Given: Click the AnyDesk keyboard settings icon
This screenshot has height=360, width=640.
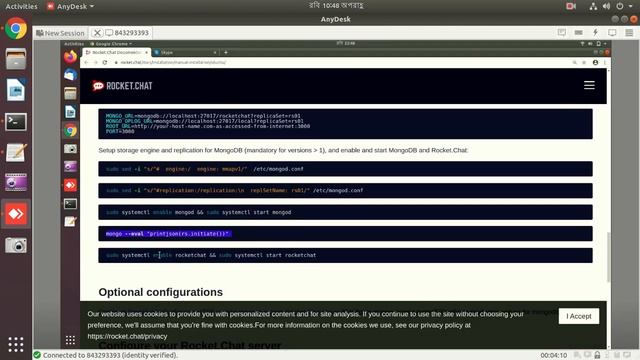Looking at the screenshot, I should [578, 33].
